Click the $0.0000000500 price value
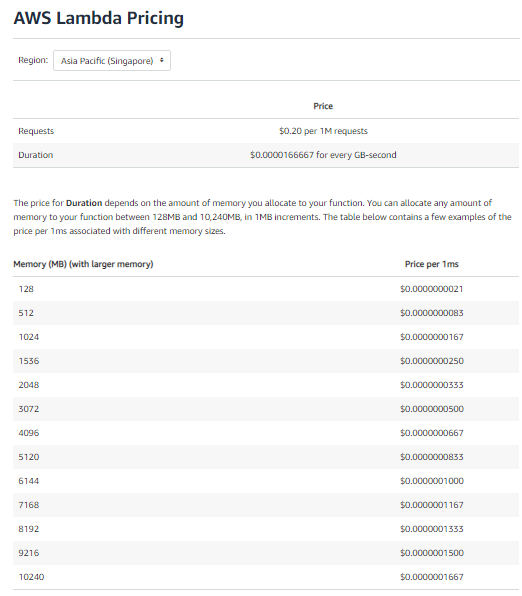Screen dimensions: 522x596 coord(432,409)
